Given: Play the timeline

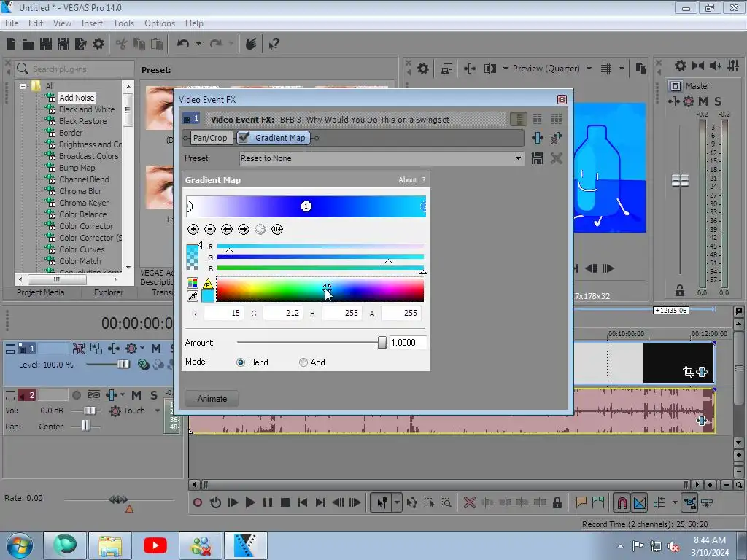Looking at the screenshot, I should (x=249, y=503).
